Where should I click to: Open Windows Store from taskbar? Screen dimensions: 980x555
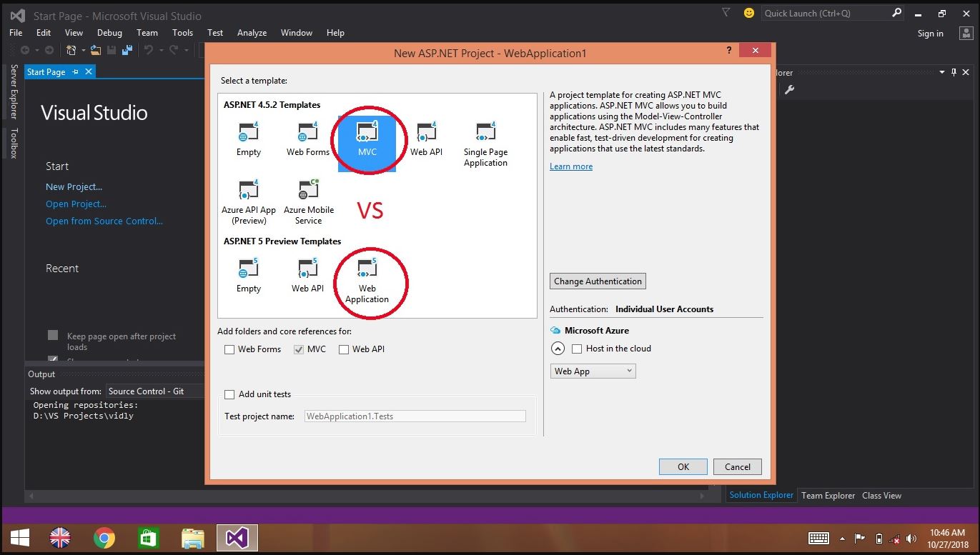coord(148,538)
